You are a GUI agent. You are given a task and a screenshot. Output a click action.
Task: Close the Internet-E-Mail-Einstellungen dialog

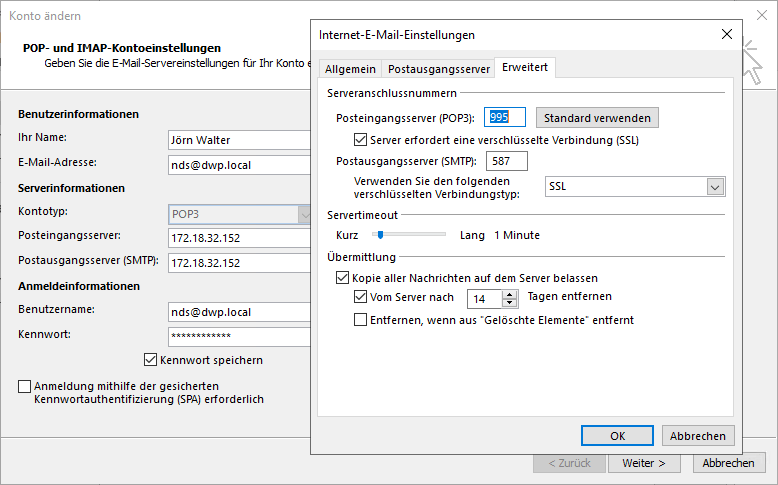(x=726, y=35)
